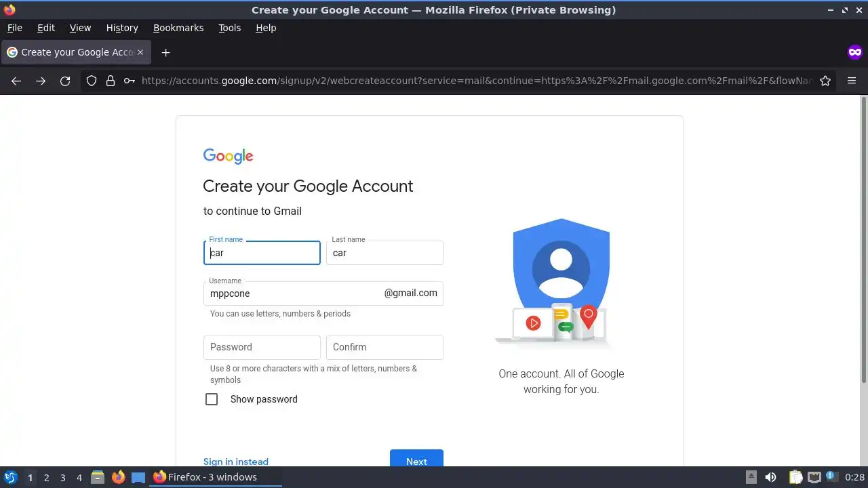Open the system start menu icon in taskbar

pyautogui.click(x=11, y=477)
